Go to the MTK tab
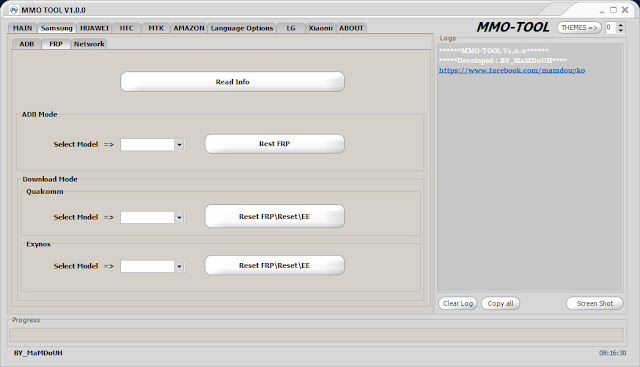Image resolution: width=640 pixels, height=367 pixels. pyautogui.click(x=156, y=28)
